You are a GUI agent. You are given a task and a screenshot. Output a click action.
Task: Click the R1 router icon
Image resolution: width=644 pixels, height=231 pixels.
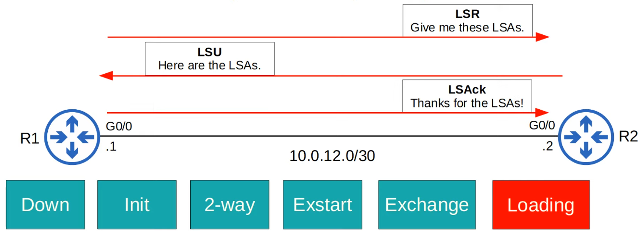72,137
